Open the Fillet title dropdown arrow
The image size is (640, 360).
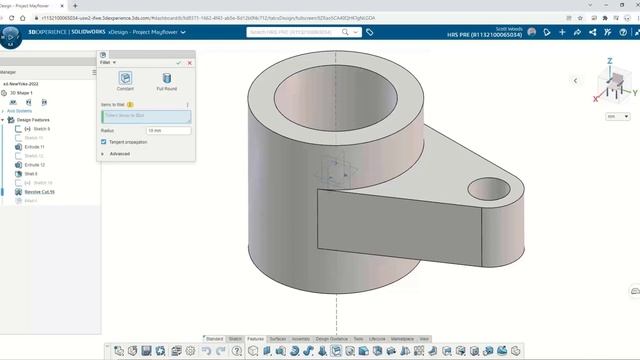click(x=114, y=62)
